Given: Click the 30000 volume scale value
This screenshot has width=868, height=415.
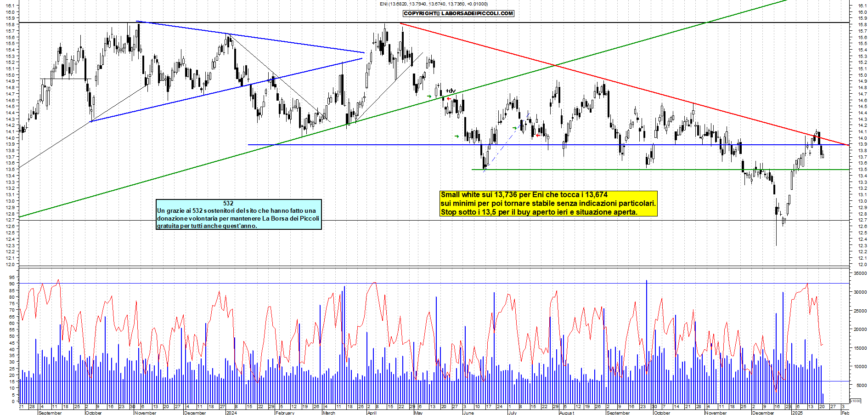Looking at the screenshot, I should click(x=860, y=292).
